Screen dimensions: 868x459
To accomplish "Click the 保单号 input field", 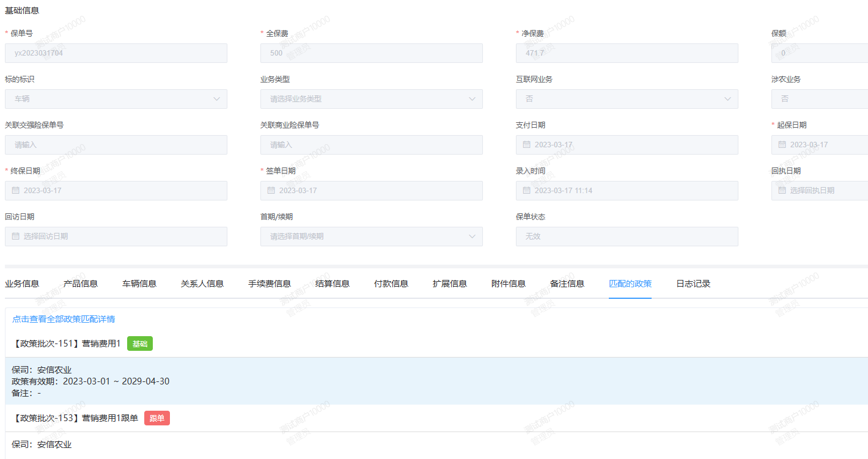I will pyautogui.click(x=116, y=53).
